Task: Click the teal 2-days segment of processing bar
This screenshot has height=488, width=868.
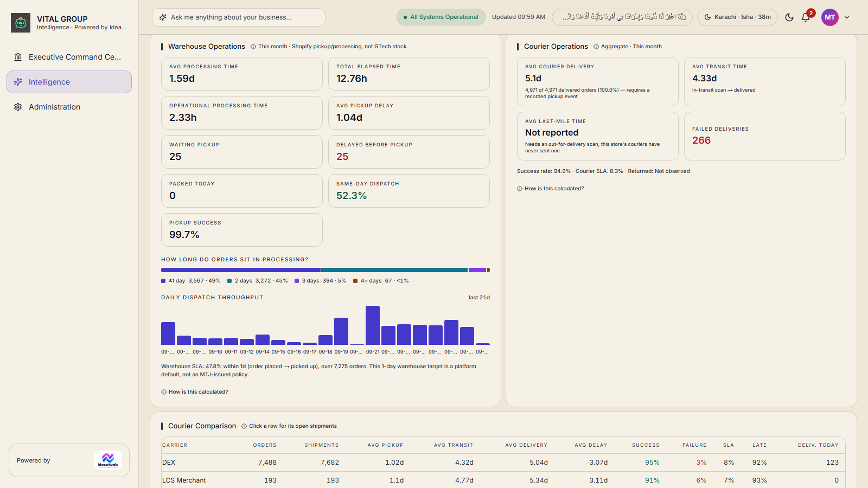Action: click(394, 270)
